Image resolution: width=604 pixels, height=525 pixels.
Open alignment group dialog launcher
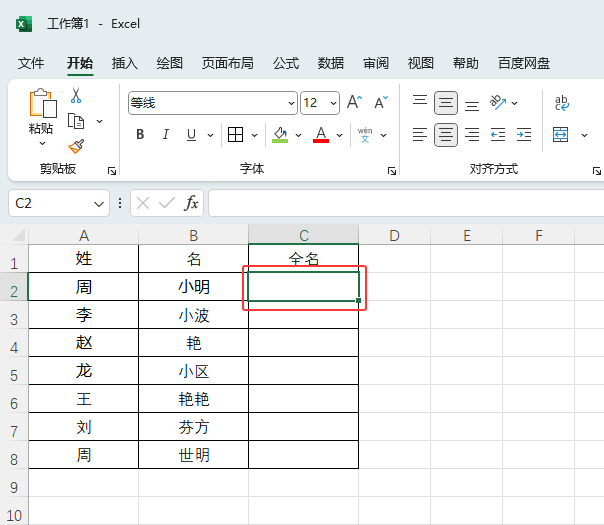(597, 171)
